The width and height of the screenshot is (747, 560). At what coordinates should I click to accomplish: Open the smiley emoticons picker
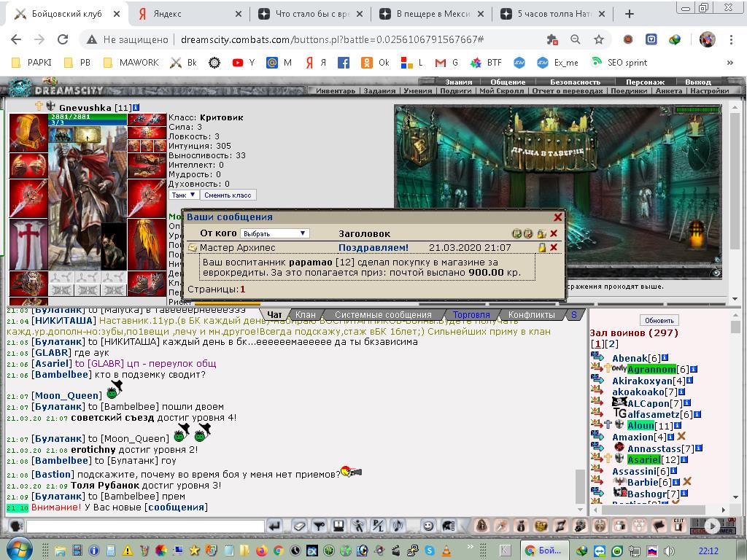click(x=427, y=526)
